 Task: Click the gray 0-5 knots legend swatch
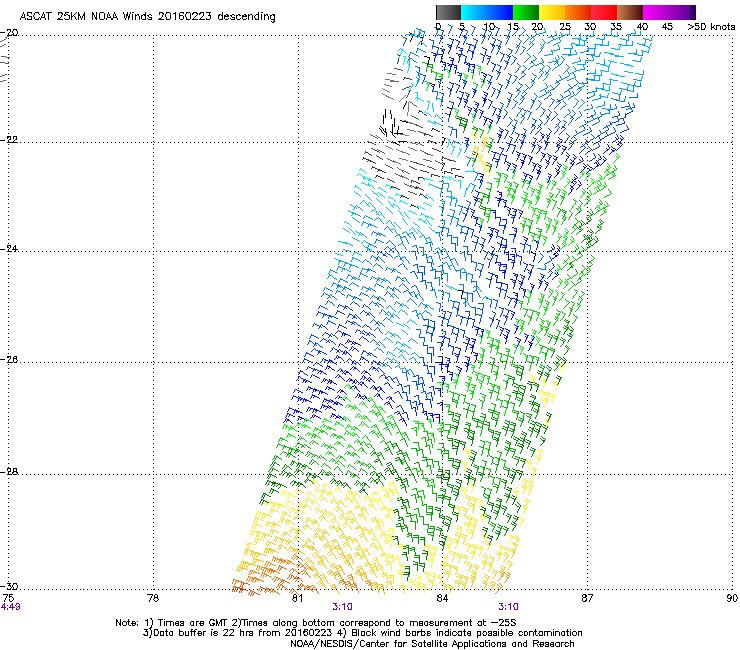pyautogui.click(x=448, y=12)
